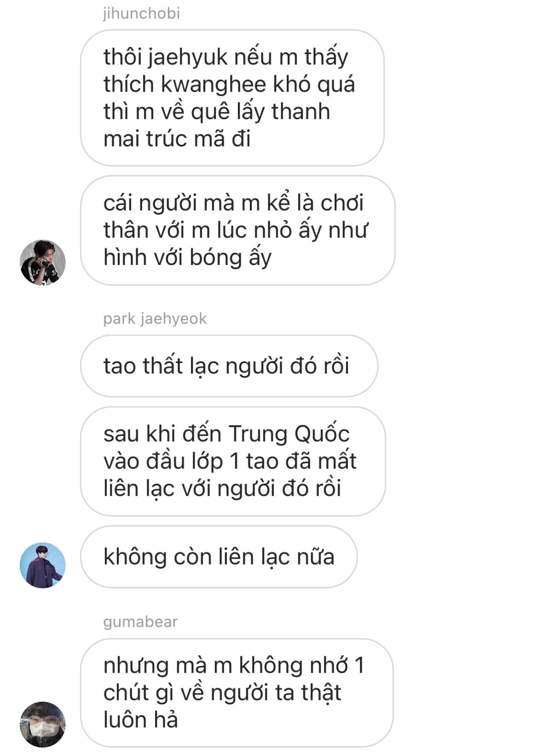Select the "không còn liên lạc nữa" message bubble

219,556
